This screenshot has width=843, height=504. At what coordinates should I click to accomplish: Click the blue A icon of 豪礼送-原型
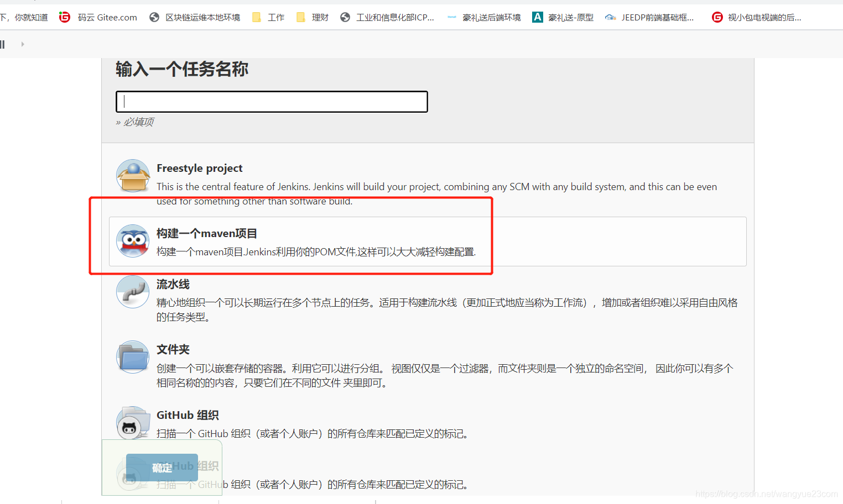[x=537, y=17]
